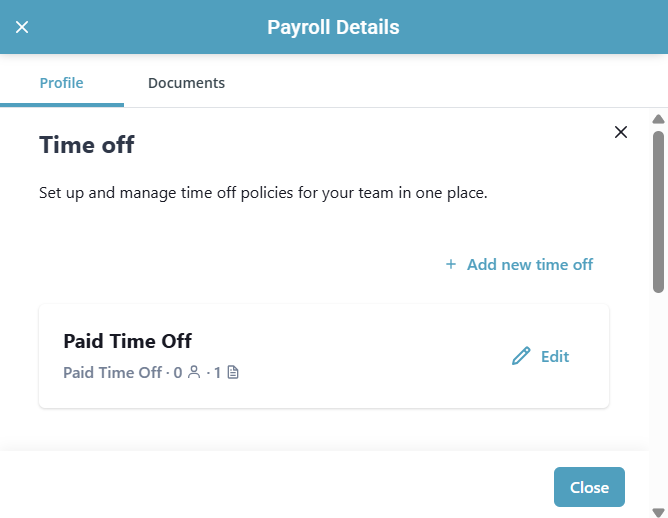Click the document count number 1

point(217,373)
